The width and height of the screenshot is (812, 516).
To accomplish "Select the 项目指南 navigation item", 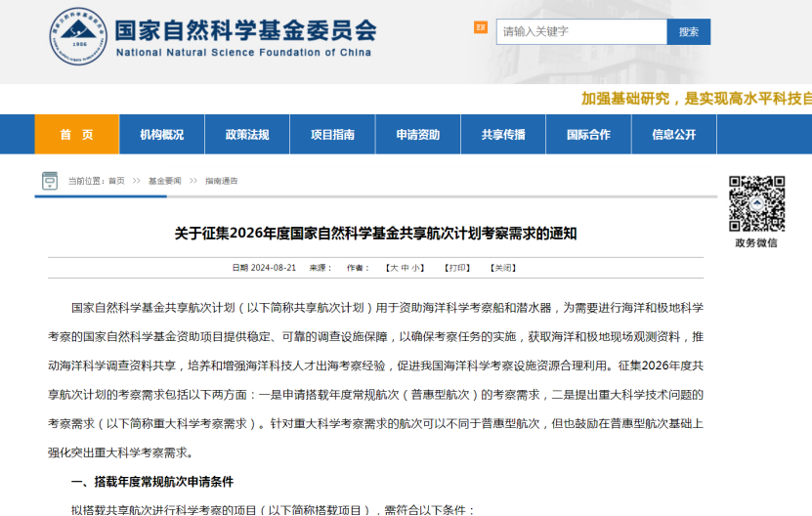I will [332, 135].
